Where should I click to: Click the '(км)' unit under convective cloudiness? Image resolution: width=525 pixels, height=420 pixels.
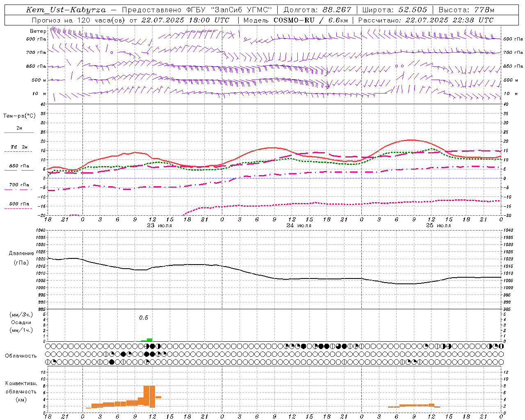pos(21,399)
